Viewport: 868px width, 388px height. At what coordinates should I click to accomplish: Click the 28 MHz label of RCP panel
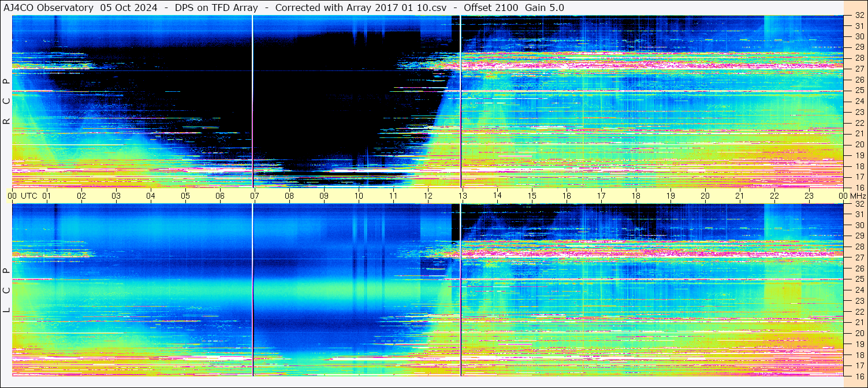(x=859, y=58)
